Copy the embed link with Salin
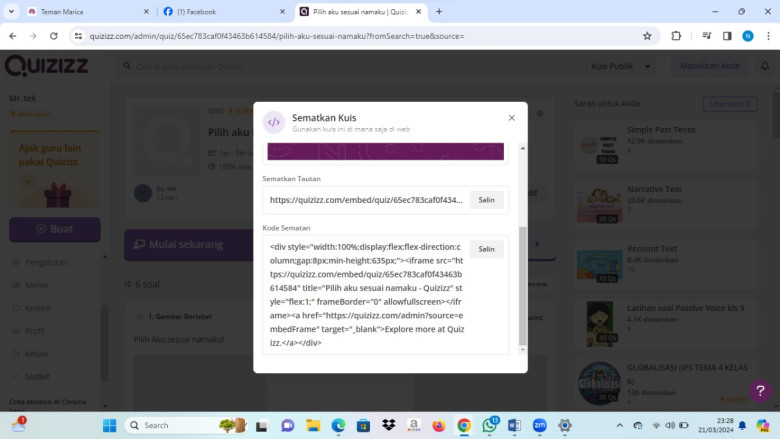 [x=486, y=200]
